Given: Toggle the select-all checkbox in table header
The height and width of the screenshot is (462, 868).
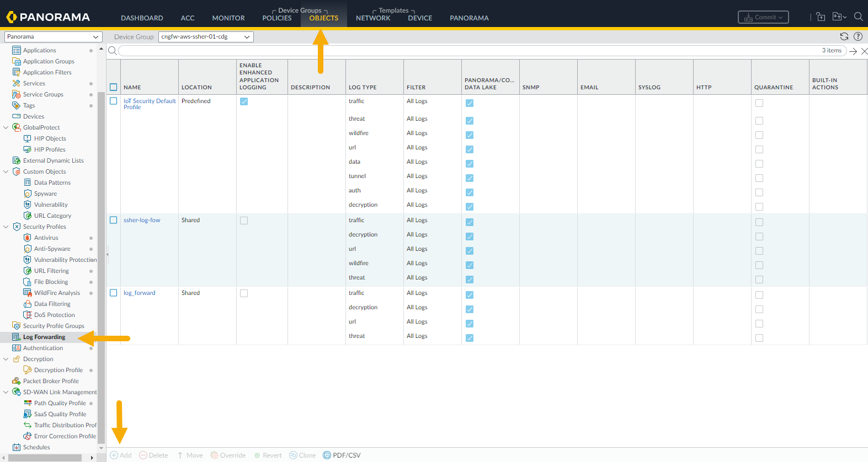Looking at the screenshot, I should 114,87.
